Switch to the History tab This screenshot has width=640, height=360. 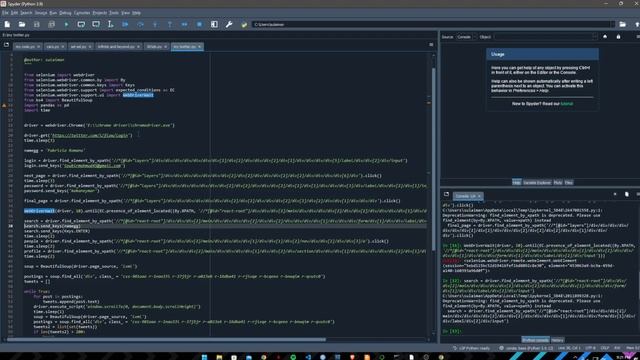click(557, 340)
